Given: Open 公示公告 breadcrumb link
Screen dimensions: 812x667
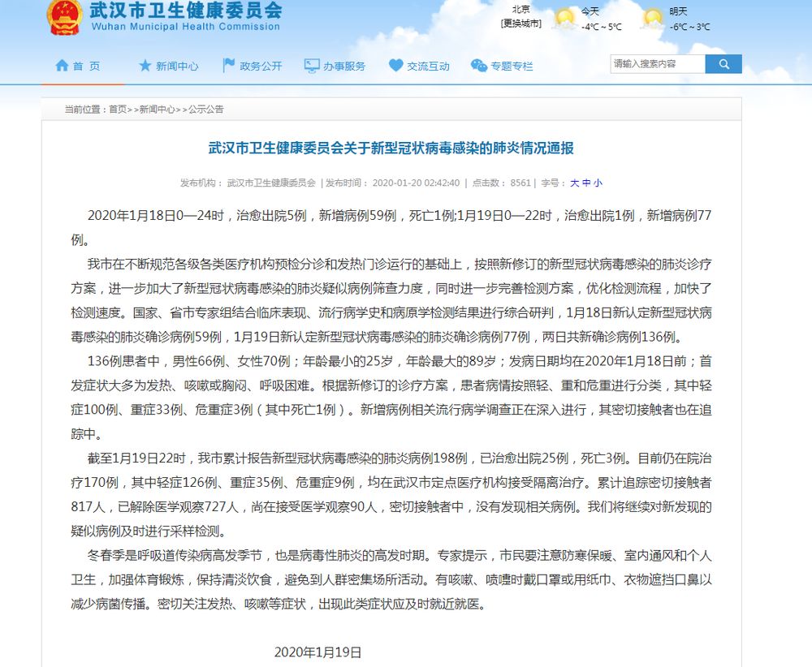Looking at the screenshot, I should tap(205, 110).
